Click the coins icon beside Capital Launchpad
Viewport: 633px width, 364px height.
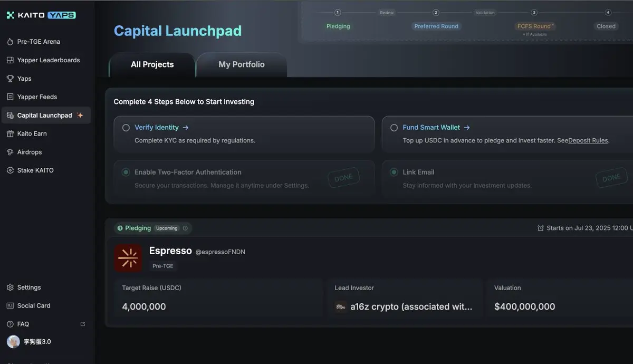tap(10, 116)
